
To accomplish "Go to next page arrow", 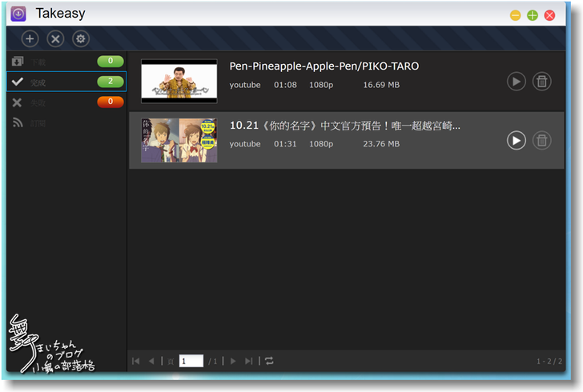I will 233,361.
